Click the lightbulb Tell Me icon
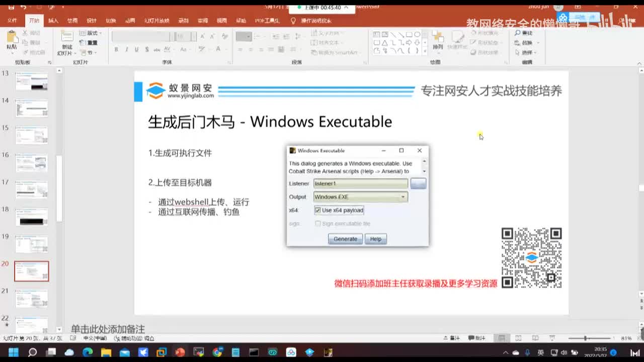This screenshot has width=644, height=362. tap(293, 21)
